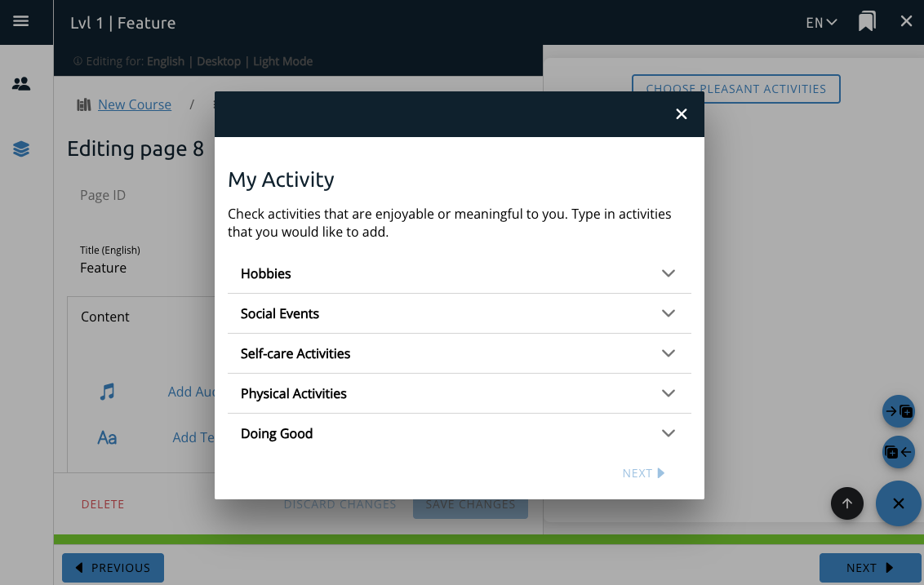
Task: Click the export-from-page floating icon
Action: tap(899, 452)
